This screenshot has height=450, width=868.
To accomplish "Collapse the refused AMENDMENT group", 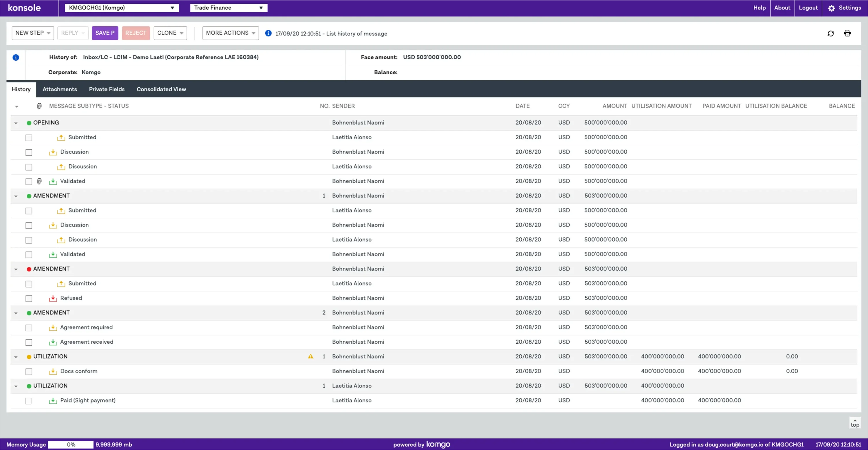I will pos(16,269).
